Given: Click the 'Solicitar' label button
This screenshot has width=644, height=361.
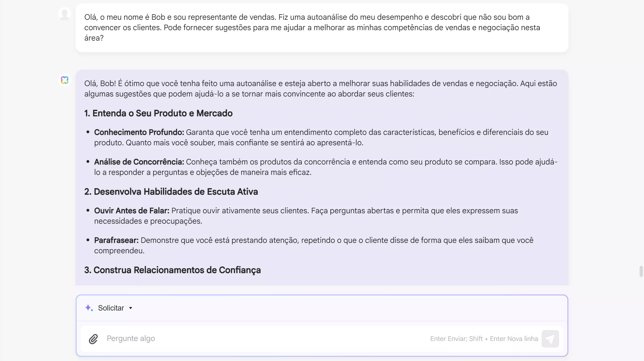Looking at the screenshot, I should (x=111, y=308).
